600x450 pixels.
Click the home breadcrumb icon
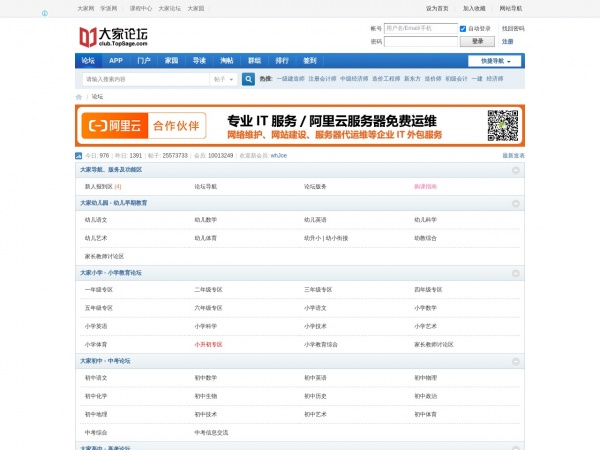click(x=79, y=97)
